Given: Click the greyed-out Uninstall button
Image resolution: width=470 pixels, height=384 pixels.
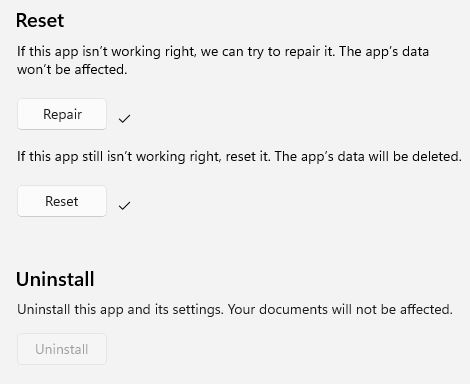Looking at the screenshot, I should tap(62, 349).
